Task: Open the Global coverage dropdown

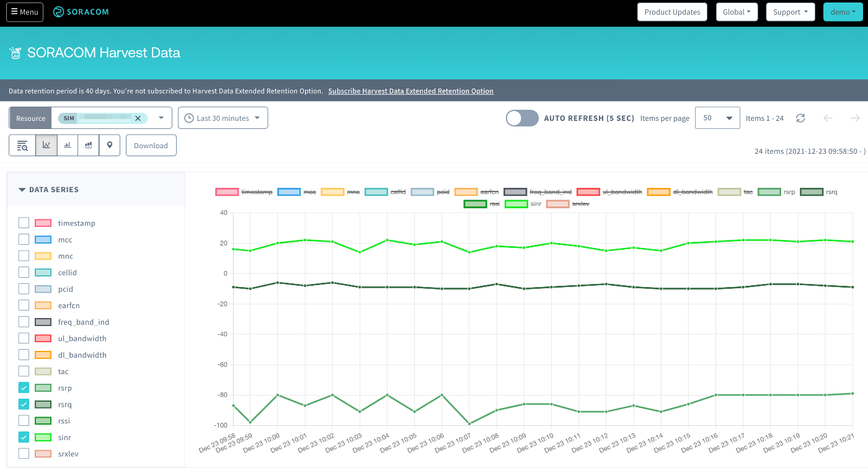Action: click(737, 12)
